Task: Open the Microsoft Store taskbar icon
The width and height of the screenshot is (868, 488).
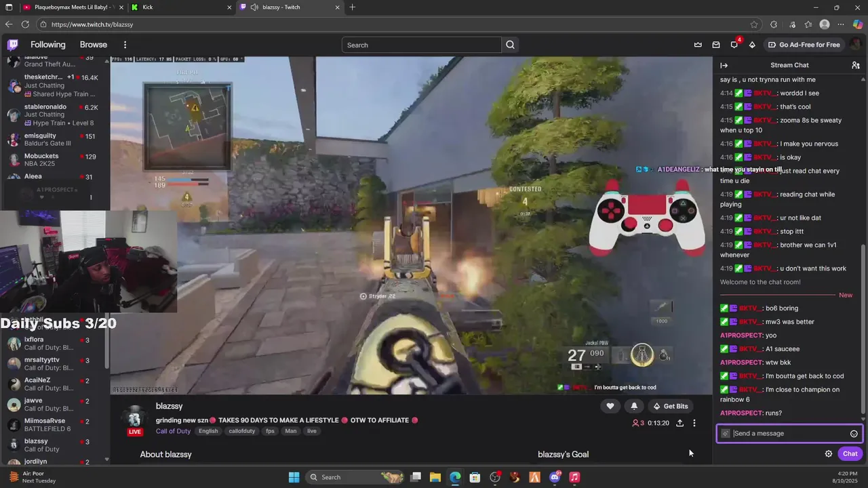Action: [x=475, y=477]
